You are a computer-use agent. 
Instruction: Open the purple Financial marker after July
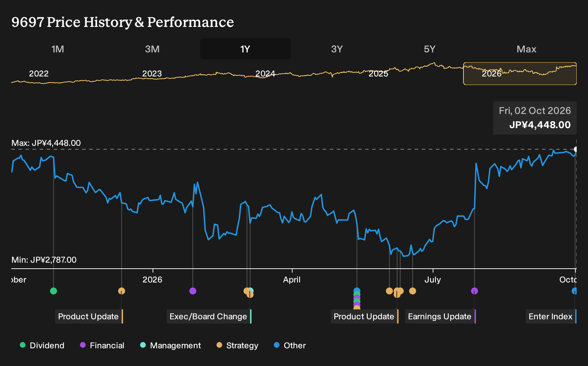point(474,291)
